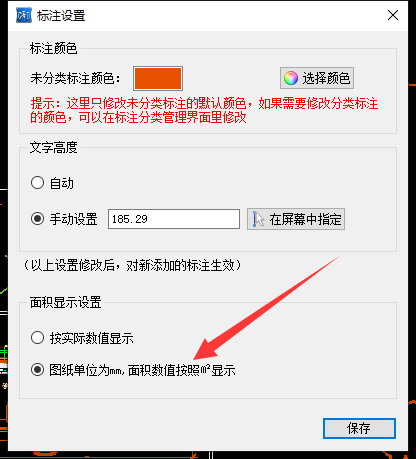This screenshot has height=459, width=416.
Task: Click the 未分类标注颜色 label
Action: point(75,78)
